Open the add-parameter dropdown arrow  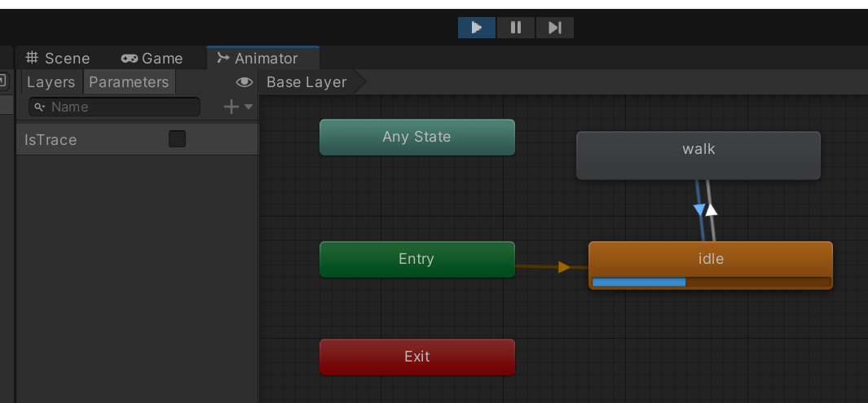click(x=249, y=107)
